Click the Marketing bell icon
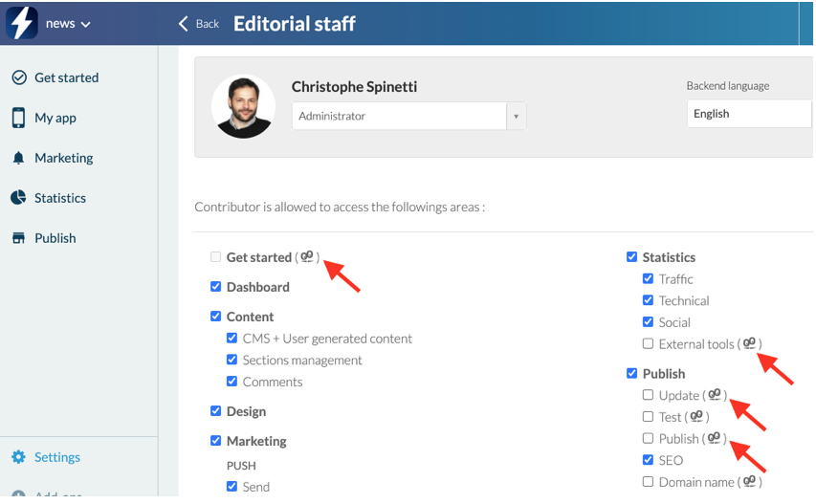816x504 pixels. point(18,158)
